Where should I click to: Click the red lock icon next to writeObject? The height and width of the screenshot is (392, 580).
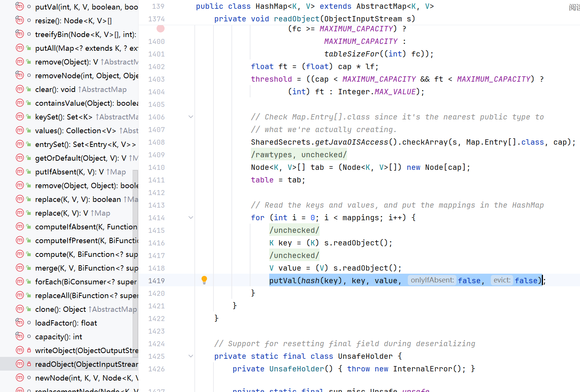pos(29,350)
